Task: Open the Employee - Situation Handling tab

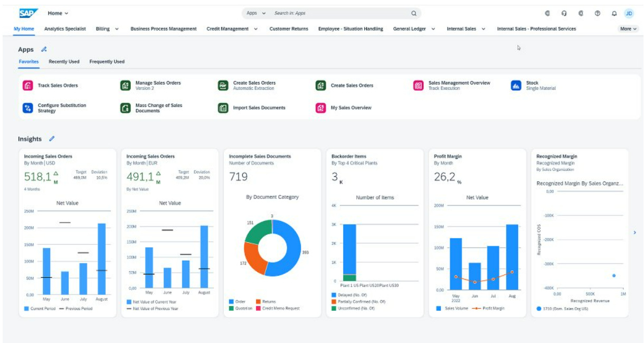Action: [351, 29]
